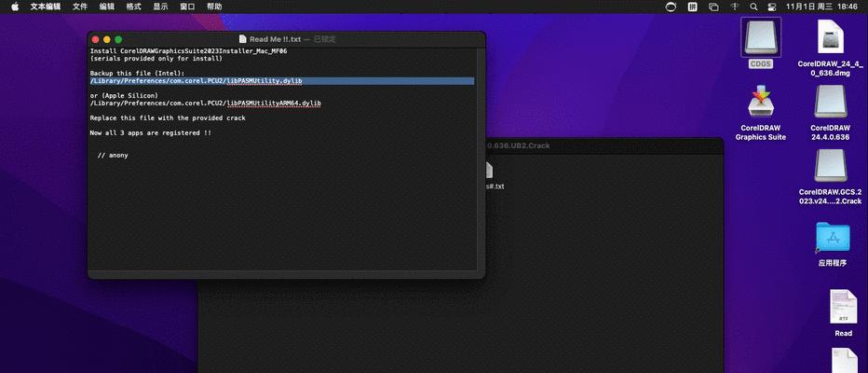Click the 已锁定 label in title bar
868x373 pixels.
pos(325,39)
